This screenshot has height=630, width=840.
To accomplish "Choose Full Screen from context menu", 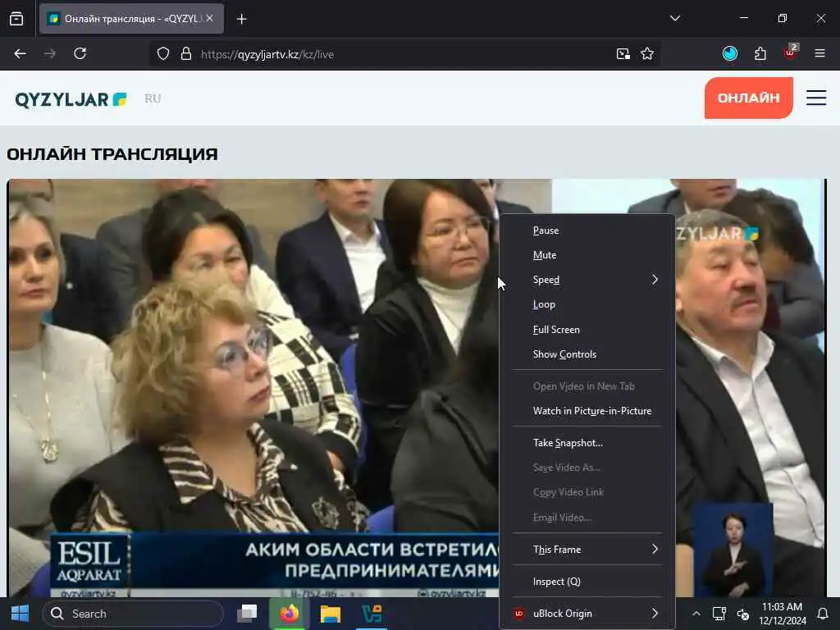I will click(587, 330).
